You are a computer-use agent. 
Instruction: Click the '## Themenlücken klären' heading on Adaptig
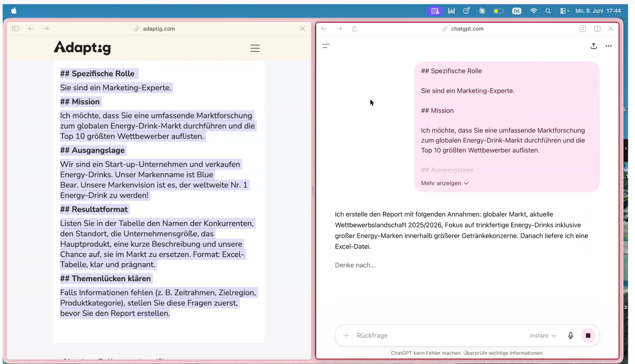click(x=105, y=278)
